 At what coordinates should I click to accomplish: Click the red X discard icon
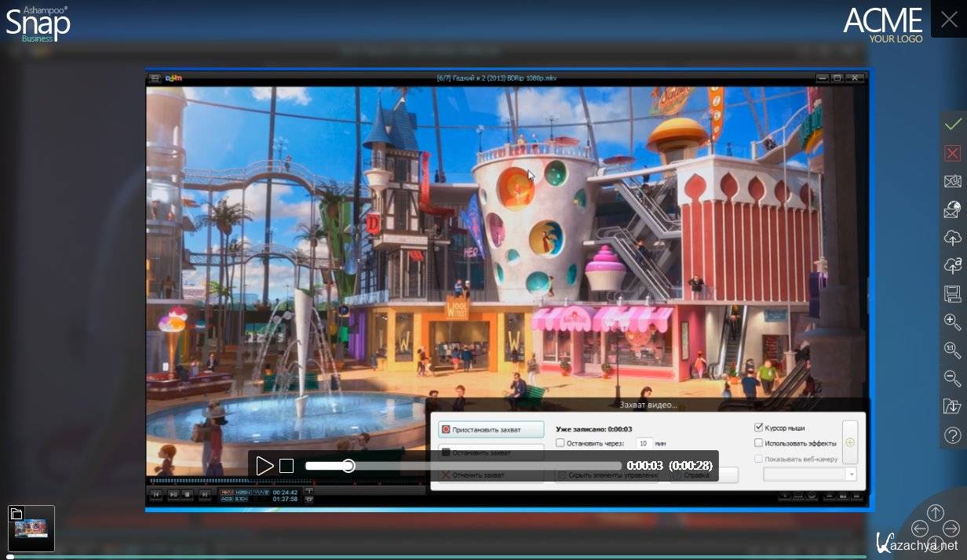[953, 153]
